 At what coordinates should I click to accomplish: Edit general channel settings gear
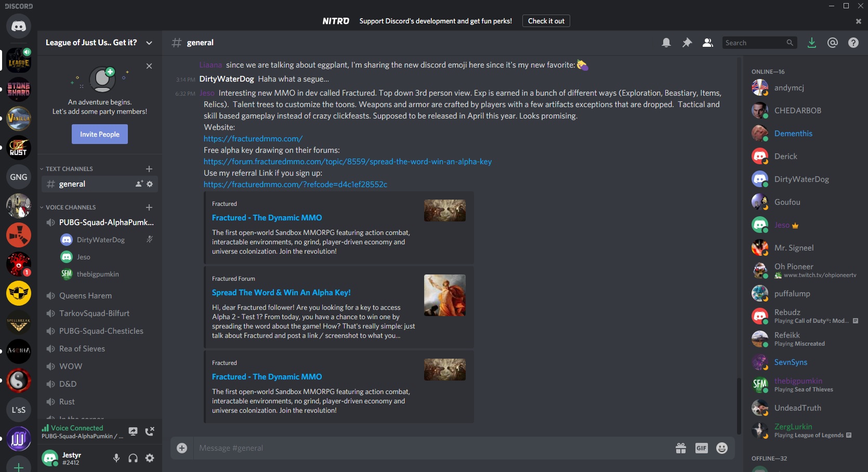tap(150, 184)
